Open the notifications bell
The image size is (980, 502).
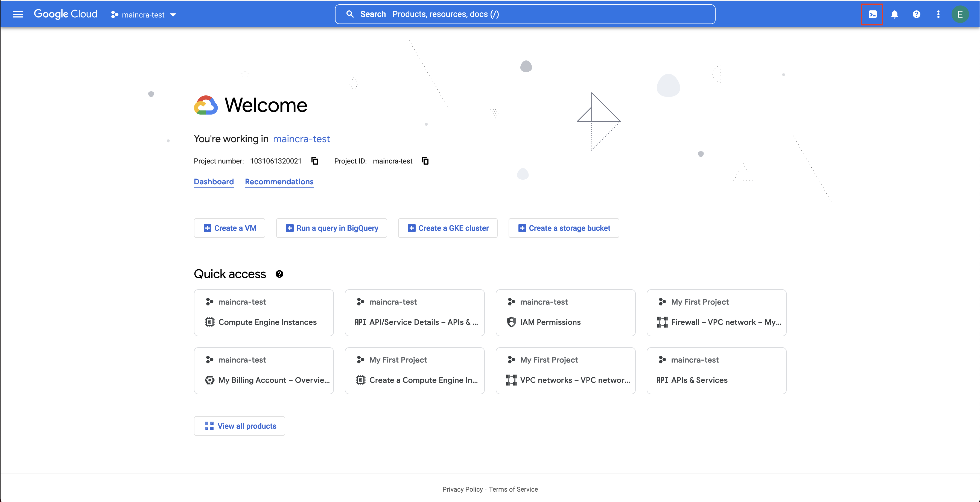[894, 14]
